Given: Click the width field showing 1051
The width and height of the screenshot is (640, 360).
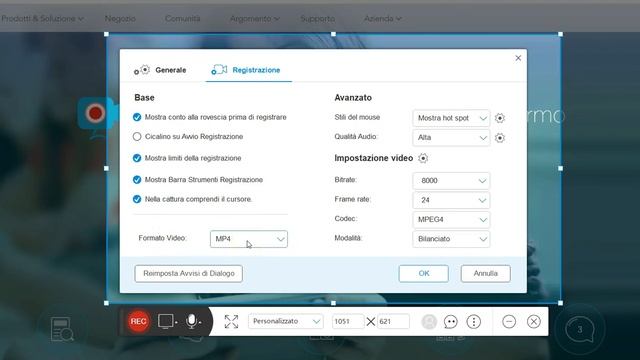Looking at the screenshot, I should 347,321.
